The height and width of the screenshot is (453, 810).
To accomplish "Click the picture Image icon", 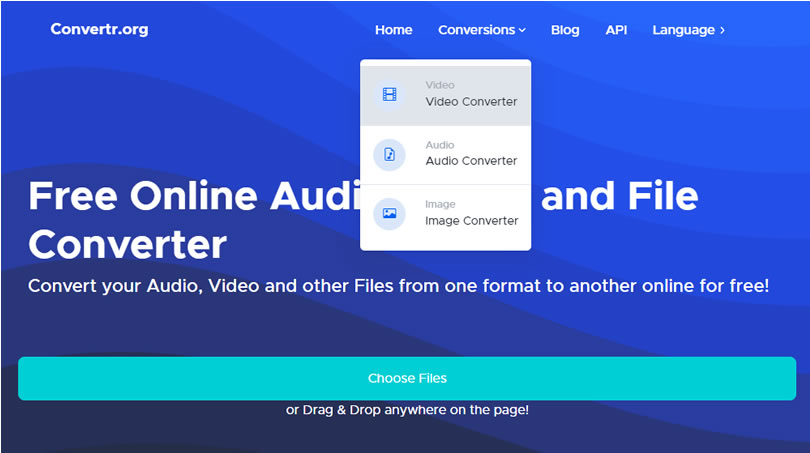I will click(x=389, y=213).
